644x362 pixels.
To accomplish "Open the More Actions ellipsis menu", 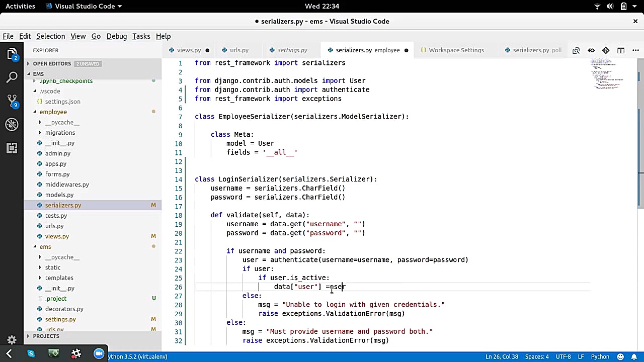I will click(635, 50).
